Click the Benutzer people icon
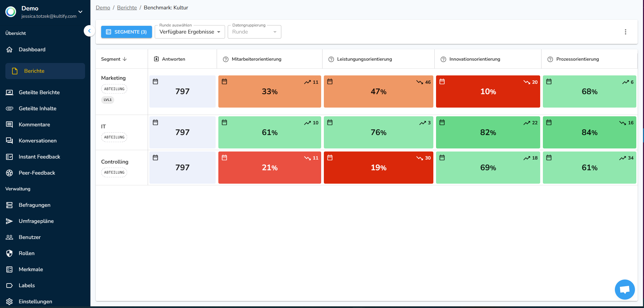The height and width of the screenshot is (308, 644). click(x=9, y=237)
